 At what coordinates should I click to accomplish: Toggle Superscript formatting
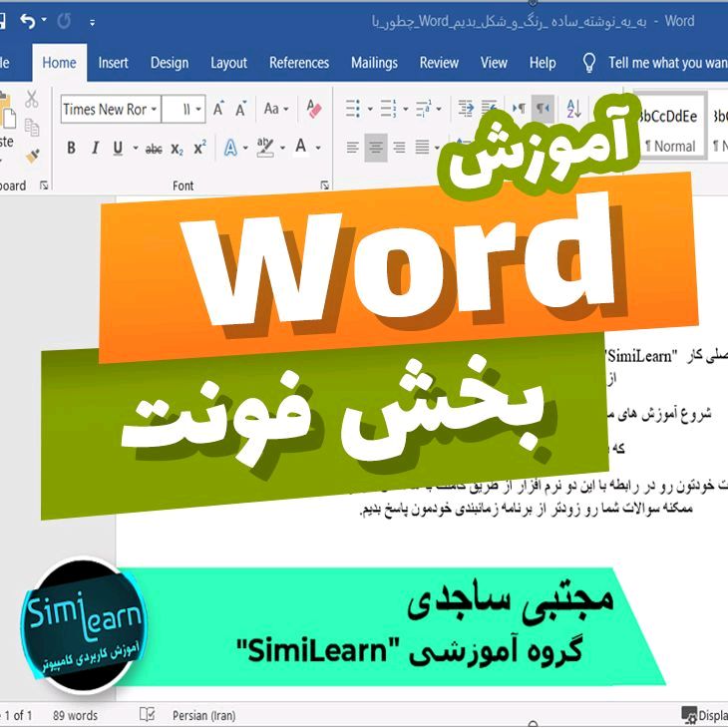tap(200, 149)
